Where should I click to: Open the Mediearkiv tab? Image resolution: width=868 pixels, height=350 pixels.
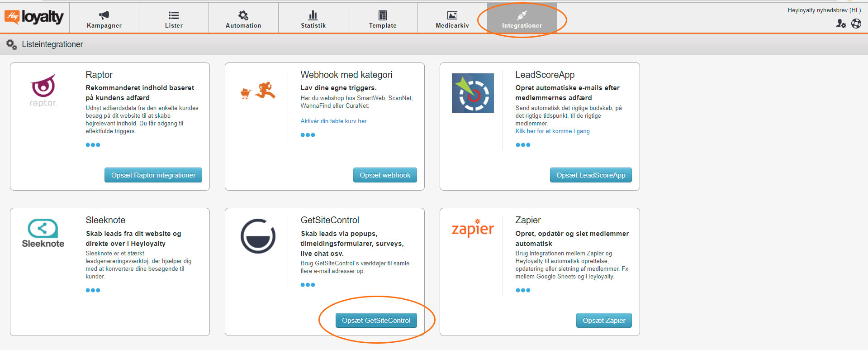[452, 18]
